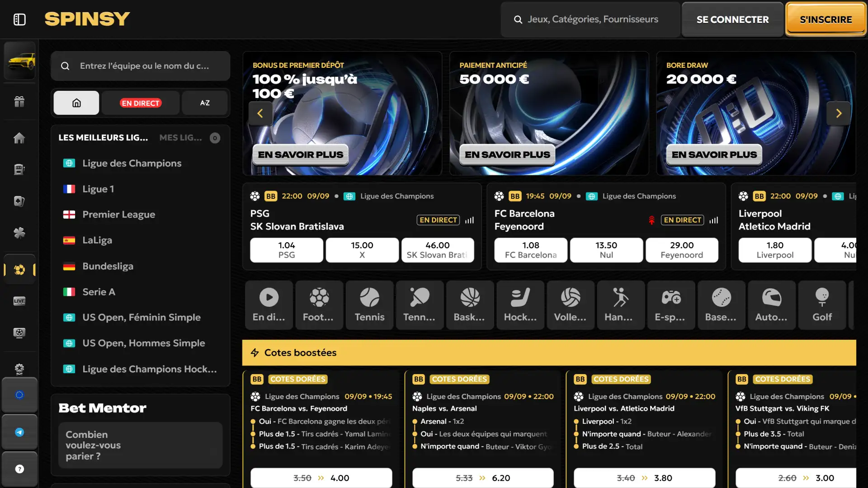Open the Telegram icon in sidebar

19,432
